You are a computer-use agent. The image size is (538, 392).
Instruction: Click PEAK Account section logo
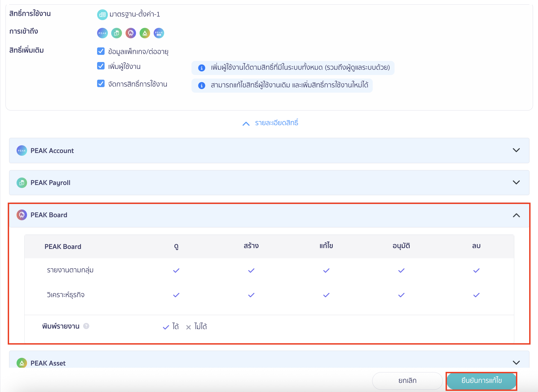coord(22,151)
